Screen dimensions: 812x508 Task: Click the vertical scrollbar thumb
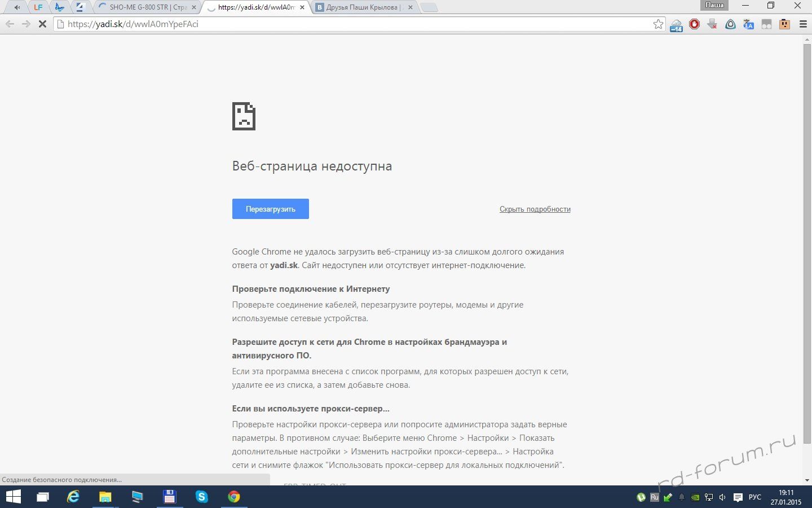click(x=807, y=243)
